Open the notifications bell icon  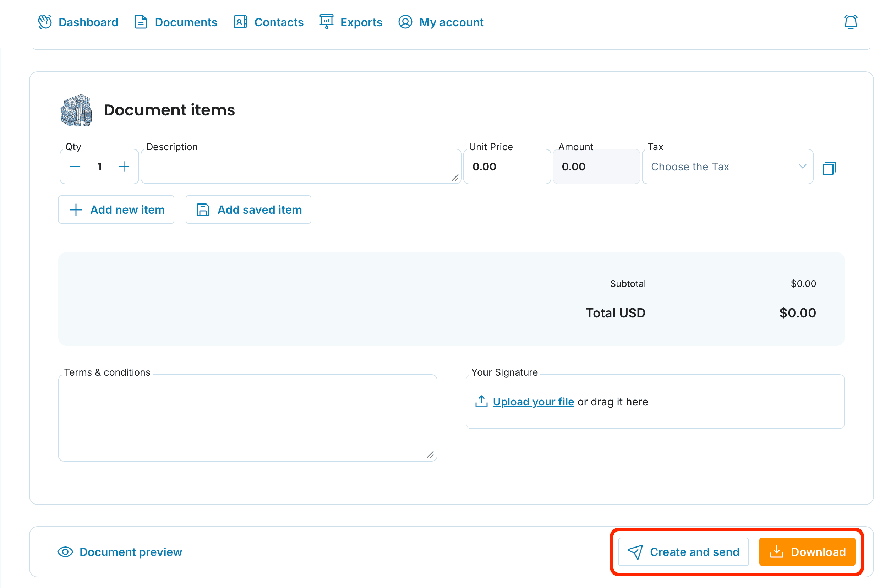click(x=851, y=22)
